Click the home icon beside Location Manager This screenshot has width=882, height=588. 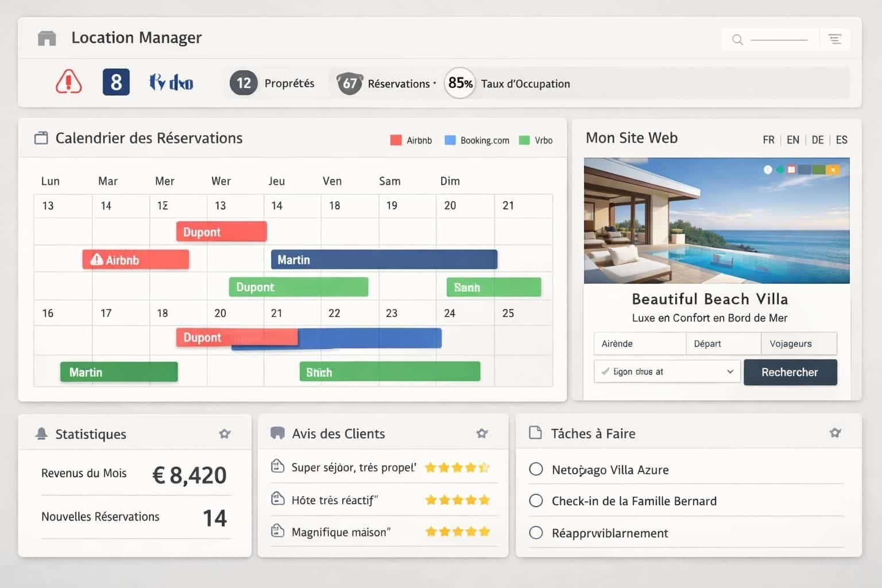(46, 37)
